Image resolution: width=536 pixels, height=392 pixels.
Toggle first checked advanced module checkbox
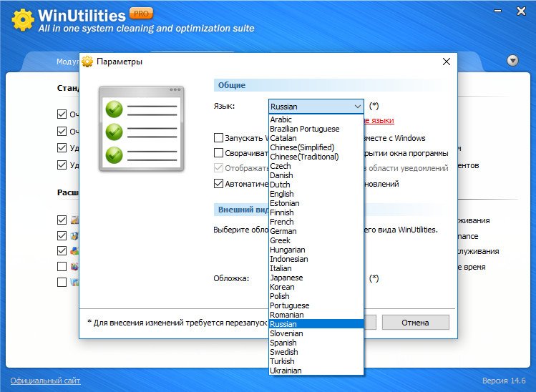click(x=62, y=220)
